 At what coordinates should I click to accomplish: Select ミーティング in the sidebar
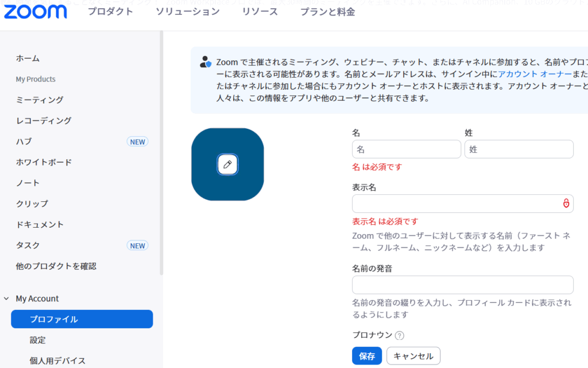[40, 100]
